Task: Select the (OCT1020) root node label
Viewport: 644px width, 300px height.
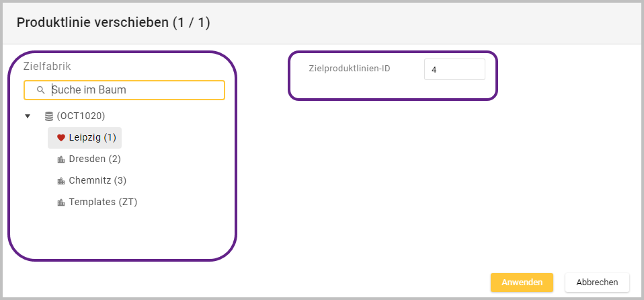Action: click(81, 116)
